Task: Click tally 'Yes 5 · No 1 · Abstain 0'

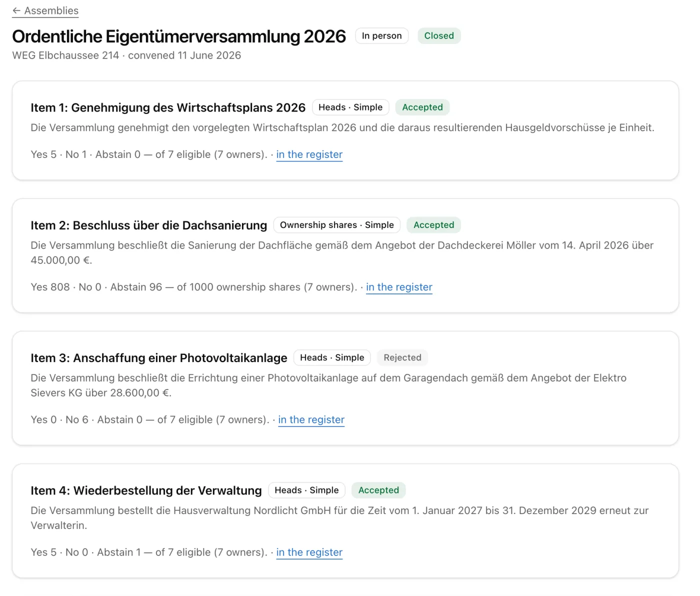Action: [85, 154]
